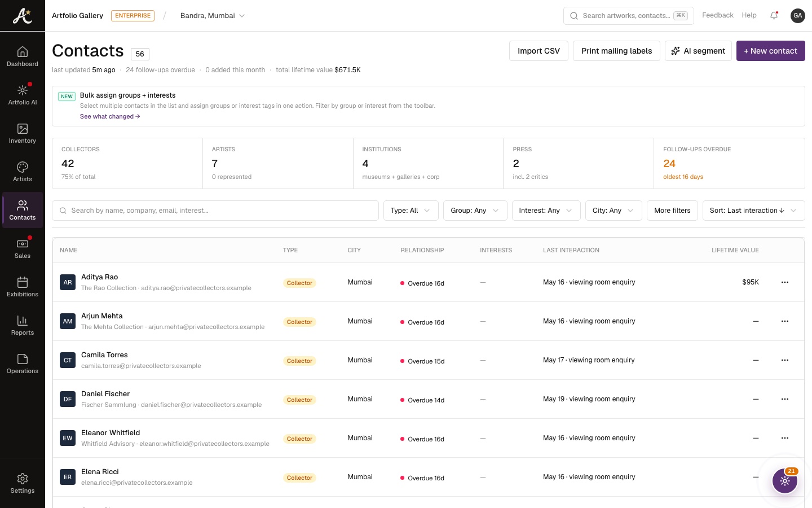Open Eleanor Whitfield contact name
Screen dimensions: 812x508
coord(111,433)
